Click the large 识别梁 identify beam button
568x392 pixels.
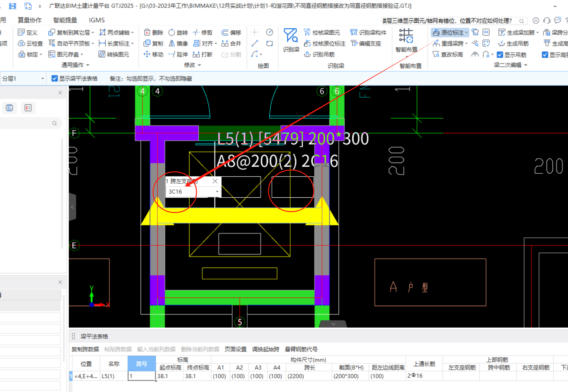[x=291, y=40]
